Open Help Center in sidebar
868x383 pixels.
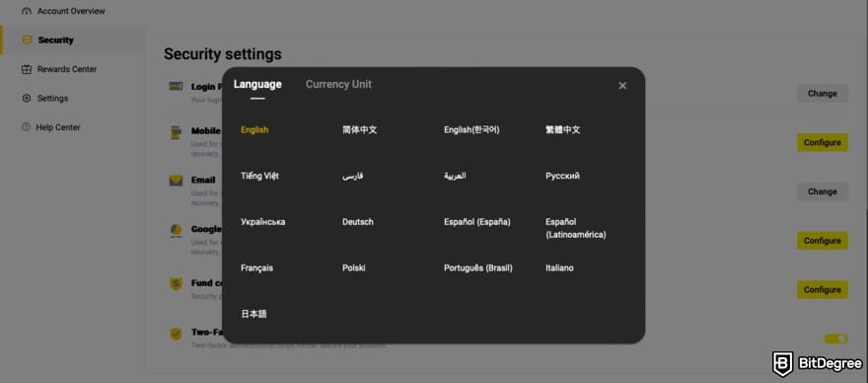point(58,127)
